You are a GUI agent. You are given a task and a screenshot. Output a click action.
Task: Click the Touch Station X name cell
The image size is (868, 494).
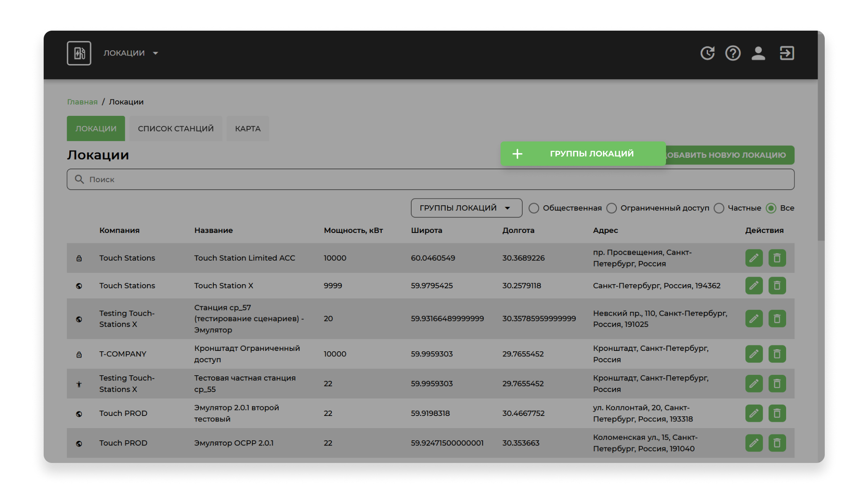point(223,286)
